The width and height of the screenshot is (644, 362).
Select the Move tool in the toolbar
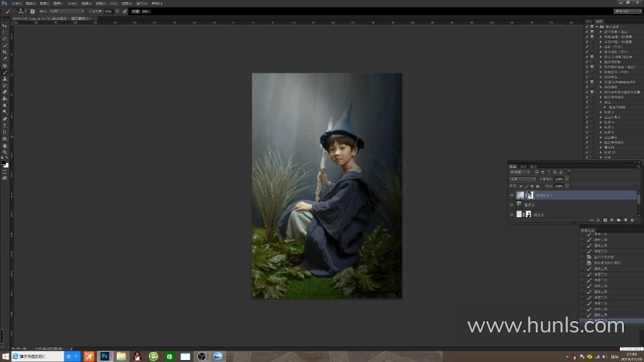(x=5, y=25)
